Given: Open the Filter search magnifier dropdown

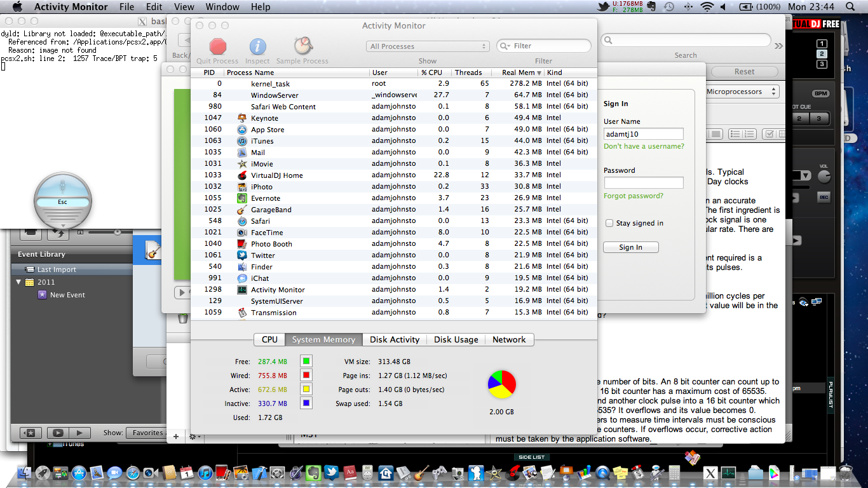Looking at the screenshot, I should (x=506, y=46).
